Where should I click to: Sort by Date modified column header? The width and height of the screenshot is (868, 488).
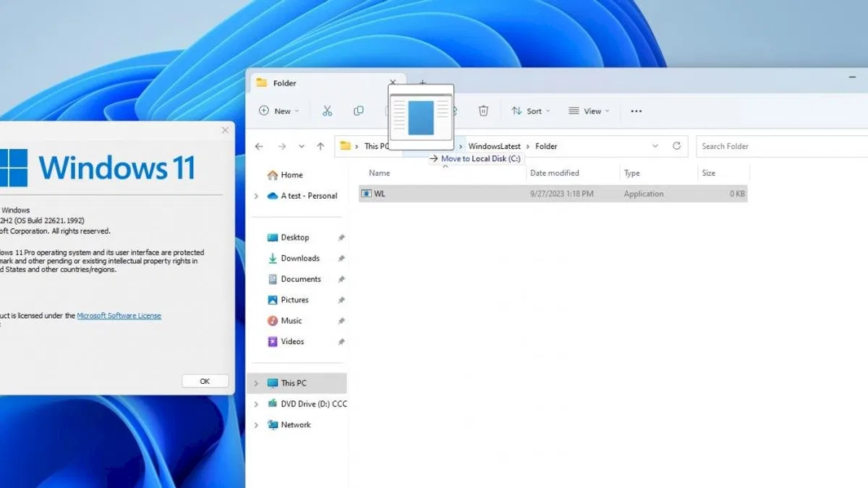tap(554, 173)
